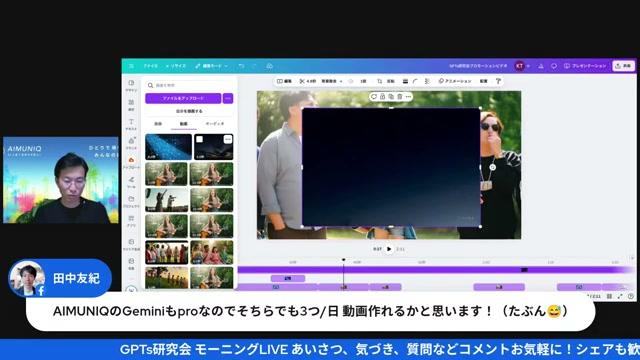Open the ブランド sidebar panel
The width and height of the screenshot is (640, 360).
click(131, 143)
